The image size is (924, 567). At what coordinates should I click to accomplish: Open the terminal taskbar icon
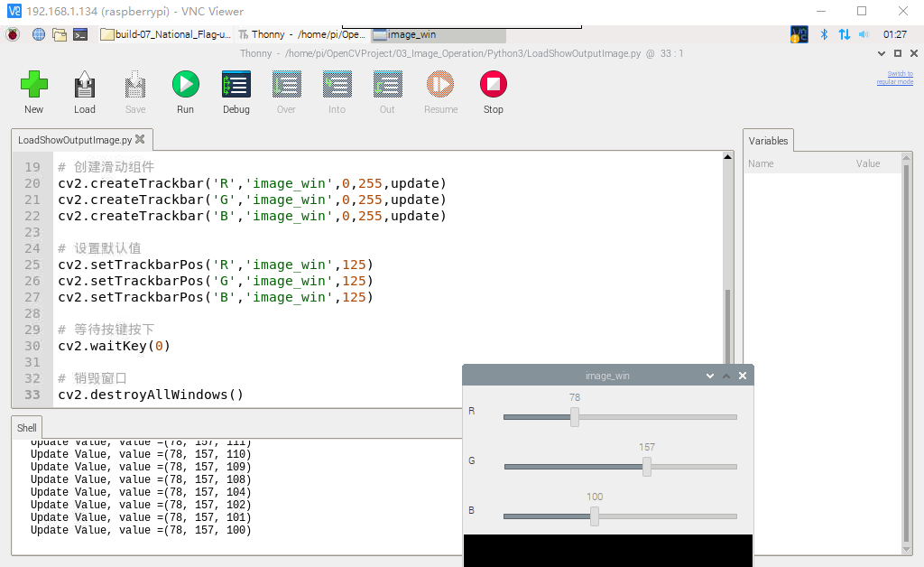click(x=80, y=35)
